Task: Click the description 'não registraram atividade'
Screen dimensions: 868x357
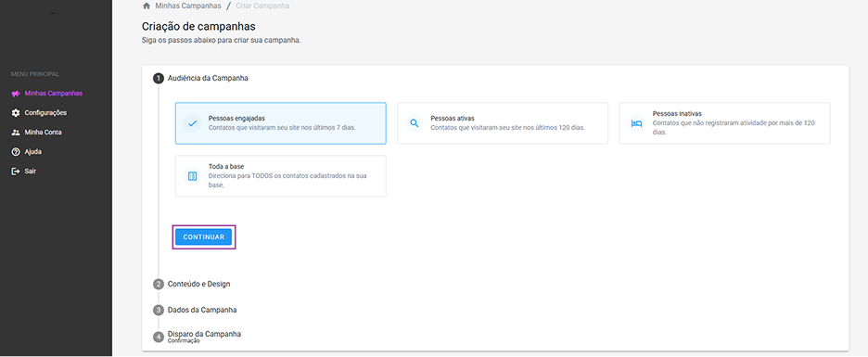Action: click(x=734, y=127)
